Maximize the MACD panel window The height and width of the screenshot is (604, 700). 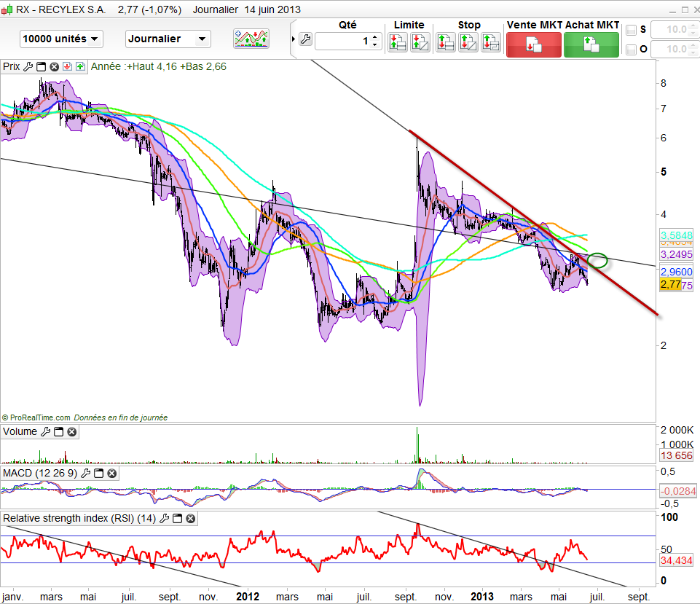pos(99,474)
